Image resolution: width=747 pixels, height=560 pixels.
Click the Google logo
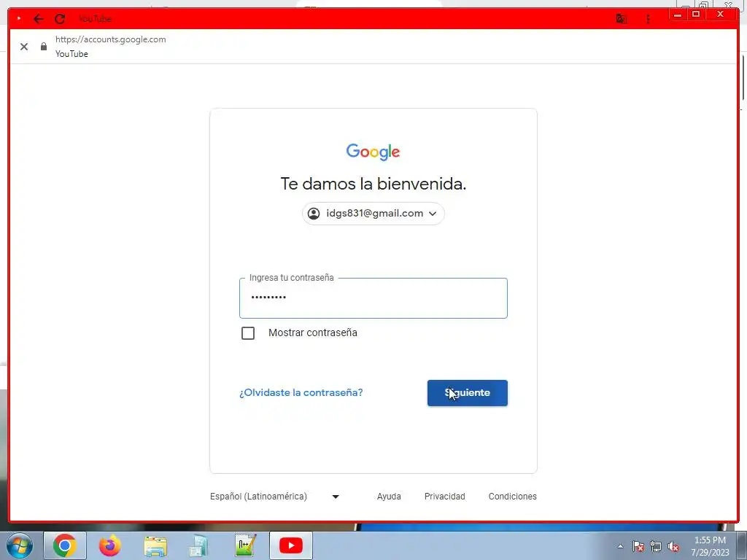point(373,152)
